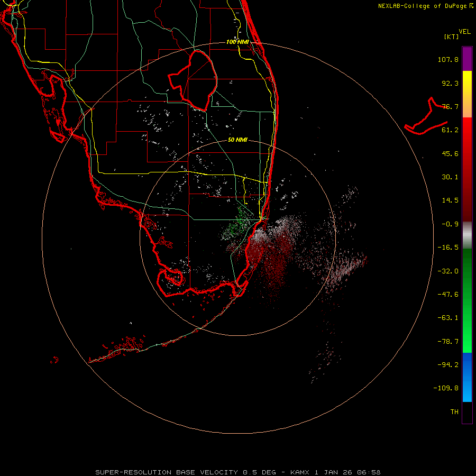Click the -47.6 velocity scale value
The image size is (476, 476).
coord(448,295)
